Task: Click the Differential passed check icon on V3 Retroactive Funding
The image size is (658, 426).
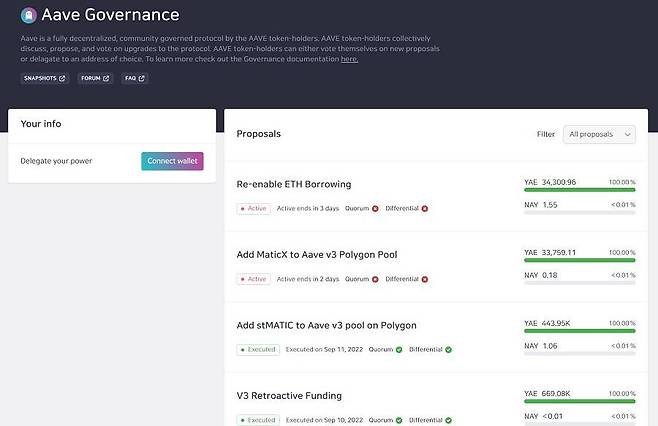Action: click(x=449, y=420)
